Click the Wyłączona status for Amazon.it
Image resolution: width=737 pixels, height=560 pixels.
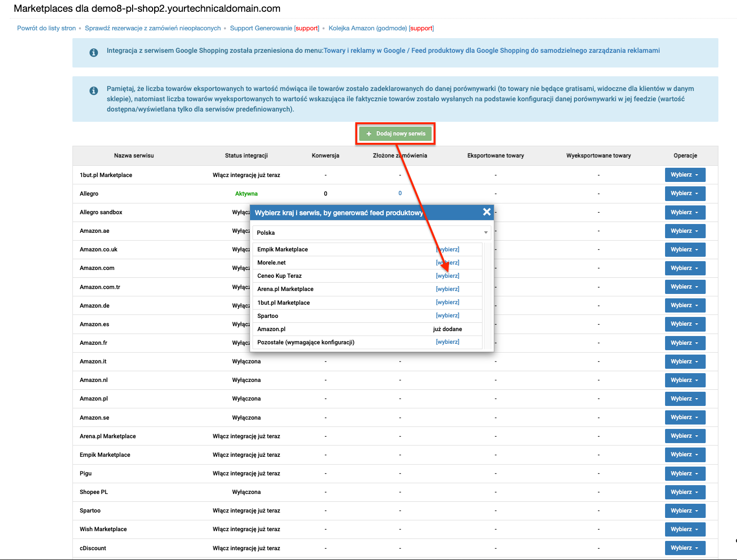246,361
